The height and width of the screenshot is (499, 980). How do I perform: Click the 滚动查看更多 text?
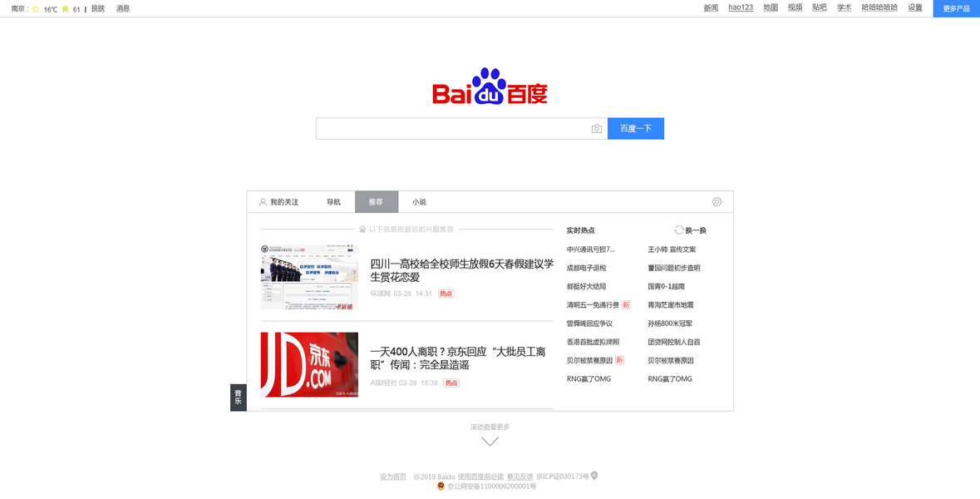point(490,427)
